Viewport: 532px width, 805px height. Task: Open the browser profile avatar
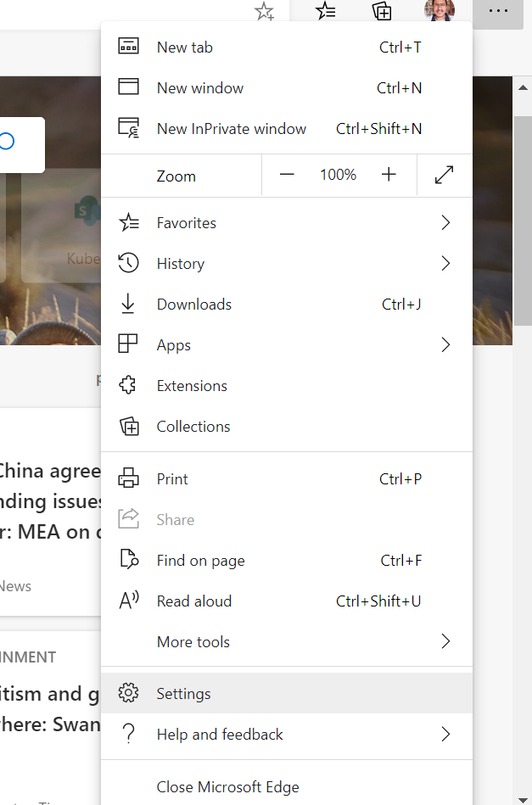439,11
